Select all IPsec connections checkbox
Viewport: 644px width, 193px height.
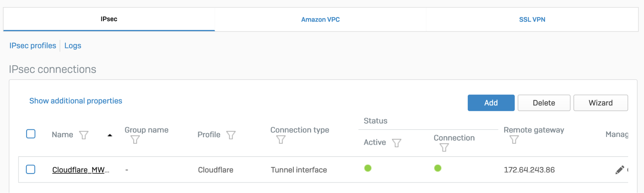(31, 134)
